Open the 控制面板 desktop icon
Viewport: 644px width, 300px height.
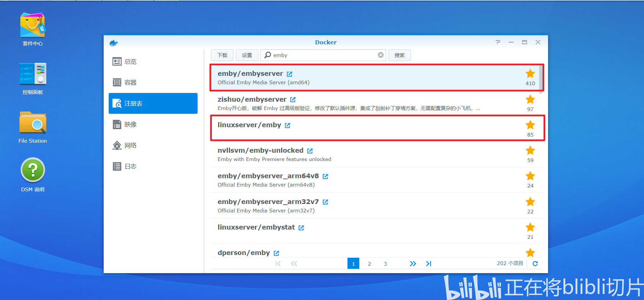coord(33,79)
